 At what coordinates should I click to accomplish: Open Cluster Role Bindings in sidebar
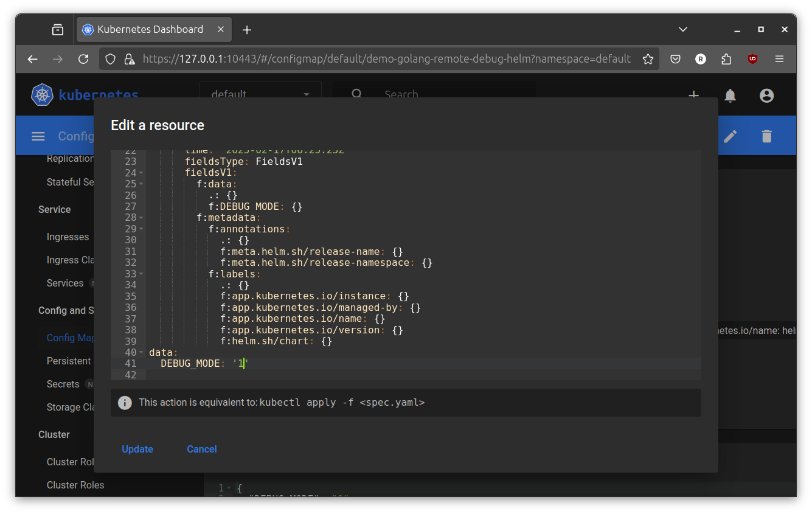click(x=70, y=462)
